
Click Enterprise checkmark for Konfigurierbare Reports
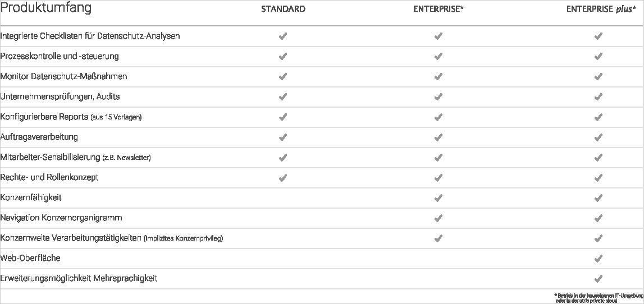pyautogui.click(x=439, y=117)
